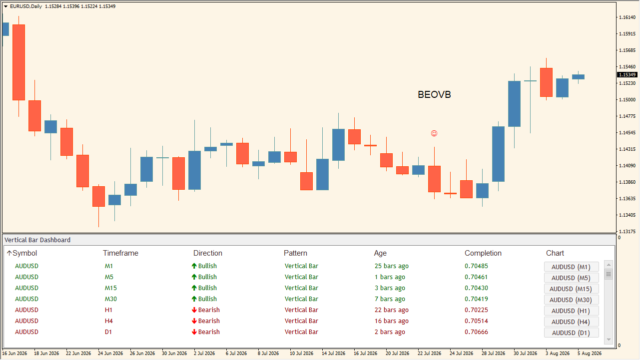Sort the dashboard by the Timeframe column

pyautogui.click(x=120, y=253)
